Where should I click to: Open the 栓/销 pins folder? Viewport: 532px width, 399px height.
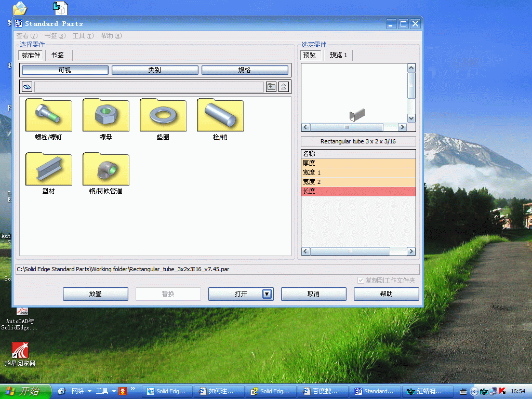point(220,115)
